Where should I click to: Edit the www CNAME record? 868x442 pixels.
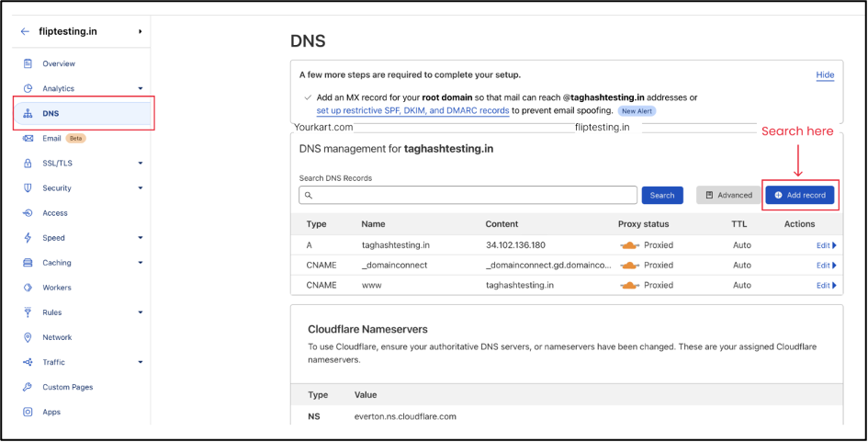point(827,285)
